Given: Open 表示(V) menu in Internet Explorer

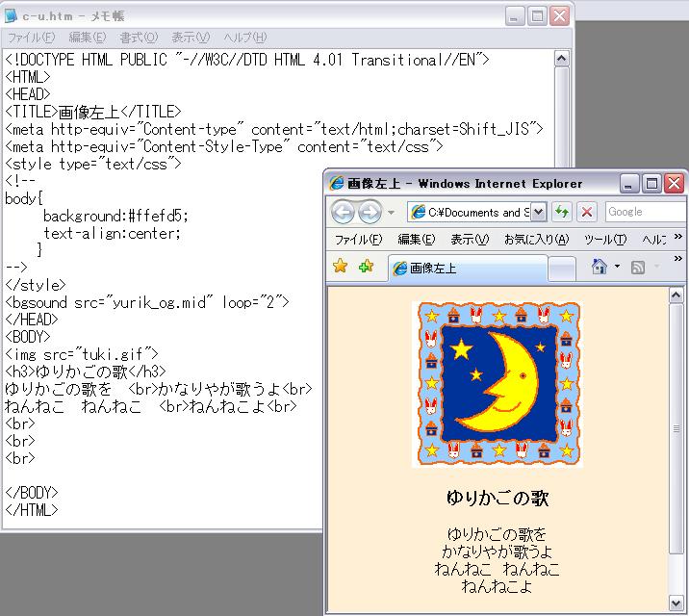Looking at the screenshot, I should pos(470,240).
